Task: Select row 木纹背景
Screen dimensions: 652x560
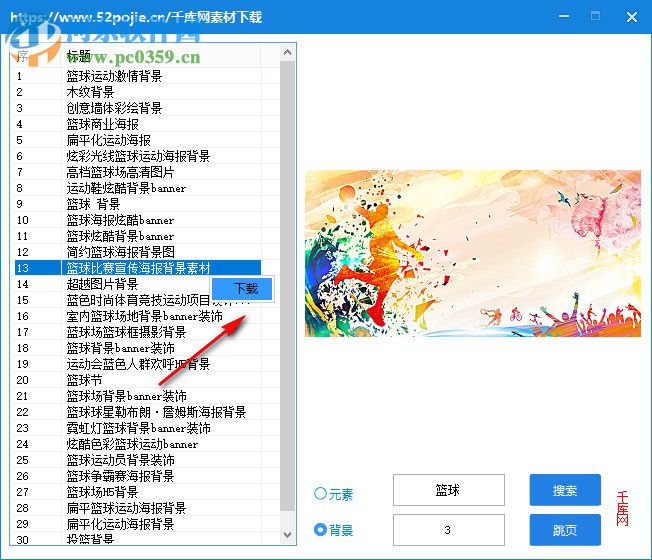Action: point(138,92)
